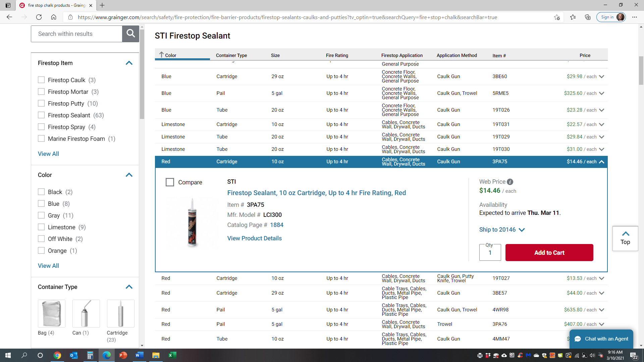Screen dimensions: 644x362
Task: Collapse the Firestop Item filter section
Action: tap(129, 63)
